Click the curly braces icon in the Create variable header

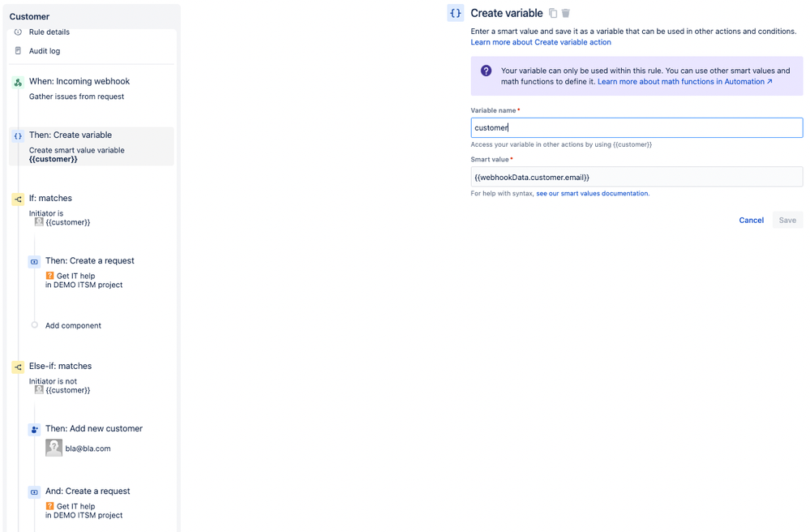tap(455, 12)
